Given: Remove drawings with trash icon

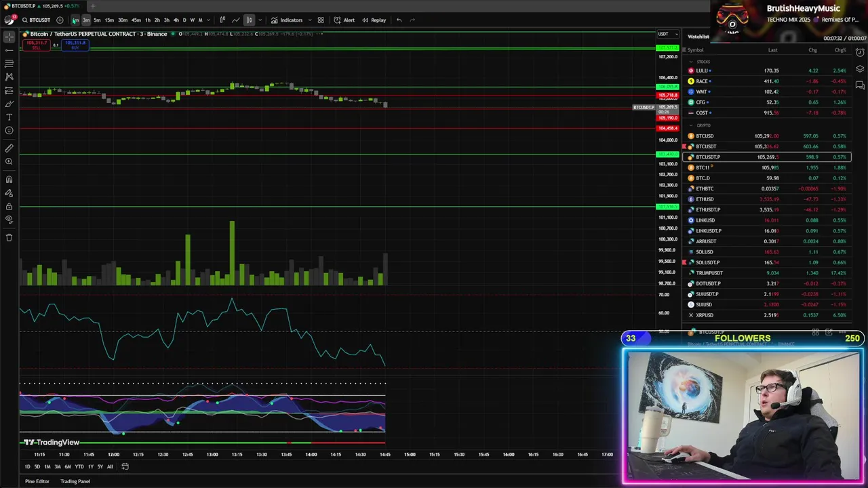Looking at the screenshot, I should click(9, 237).
